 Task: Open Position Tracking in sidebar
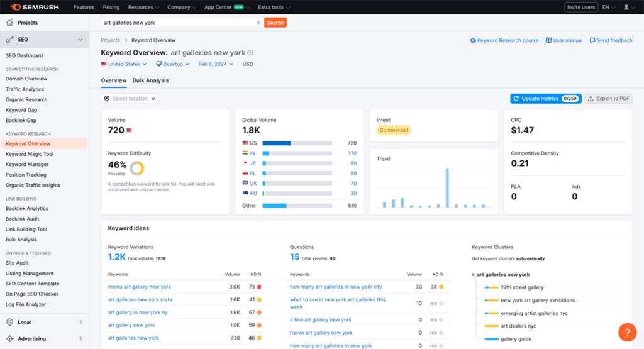[26, 175]
